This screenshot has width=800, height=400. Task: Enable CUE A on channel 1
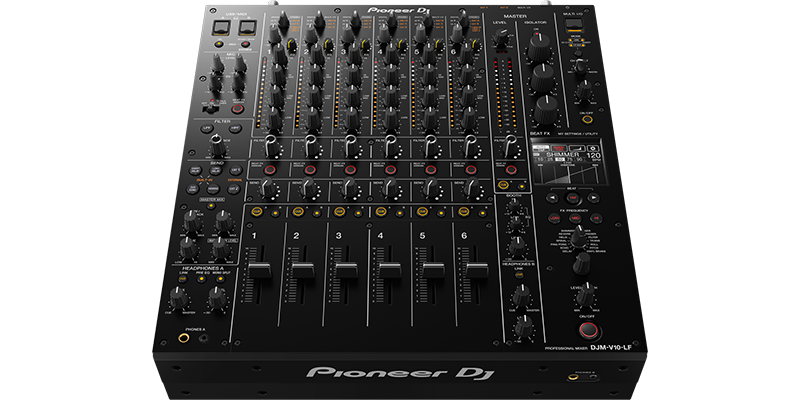[256, 211]
